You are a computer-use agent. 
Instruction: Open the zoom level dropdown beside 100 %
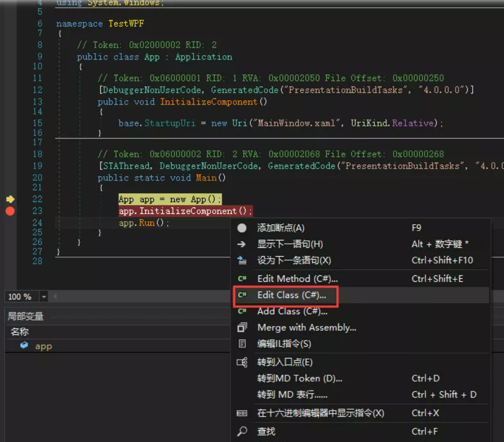(x=43, y=296)
